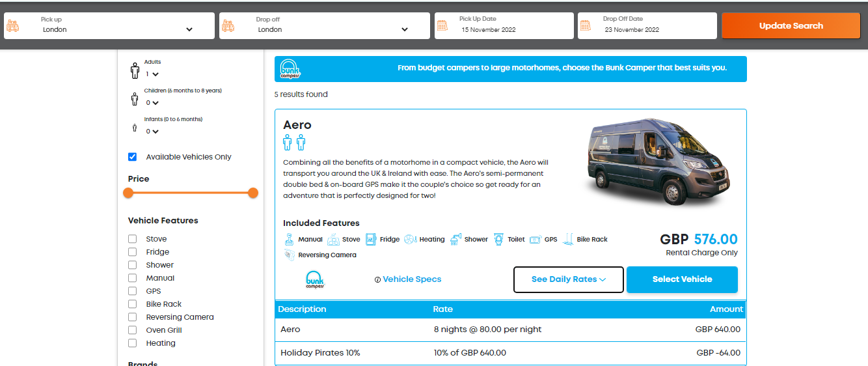868x366 pixels.
Task: Click the Pick up camper van icon
Action: (13, 26)
